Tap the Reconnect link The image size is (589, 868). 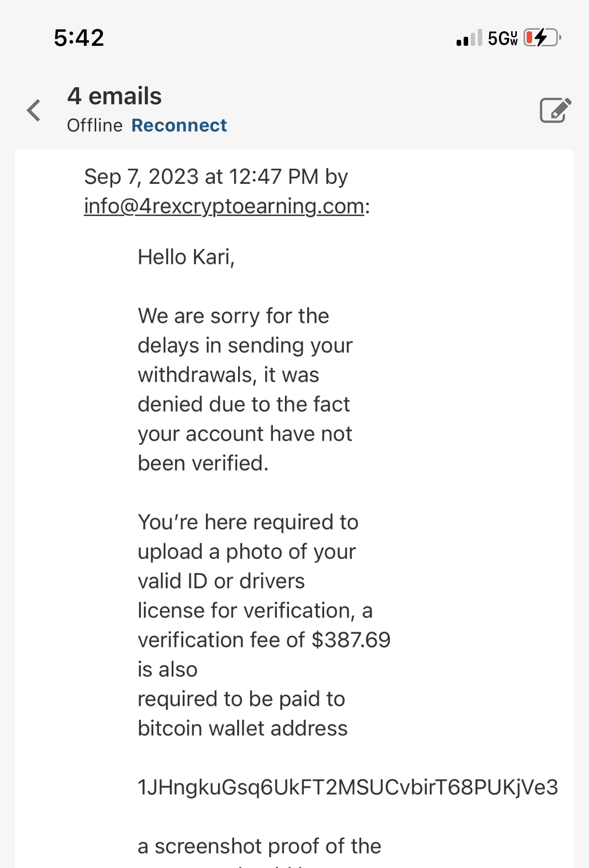pos(179,125)
